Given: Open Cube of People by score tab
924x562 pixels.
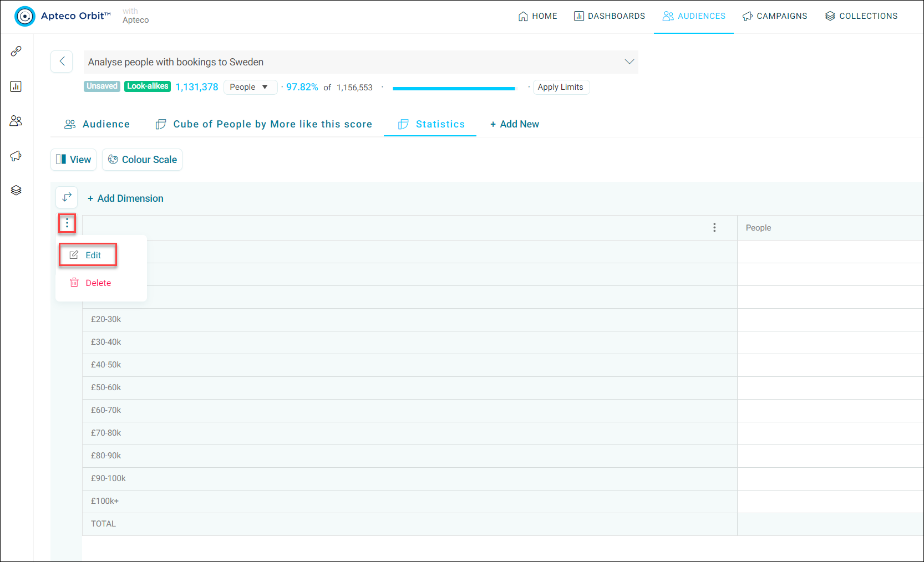Looking at the screenshot, I should [264, 124].
